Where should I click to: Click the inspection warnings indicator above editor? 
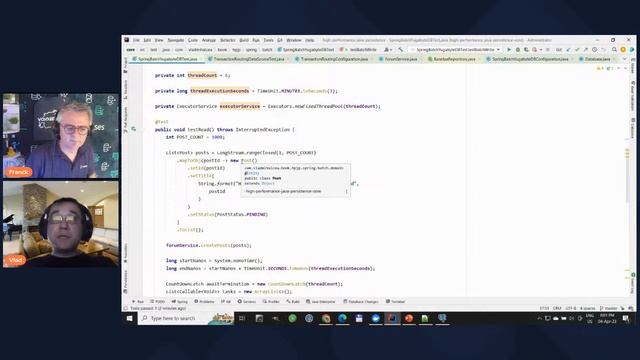pyautogui.click(x=605, y=68)
